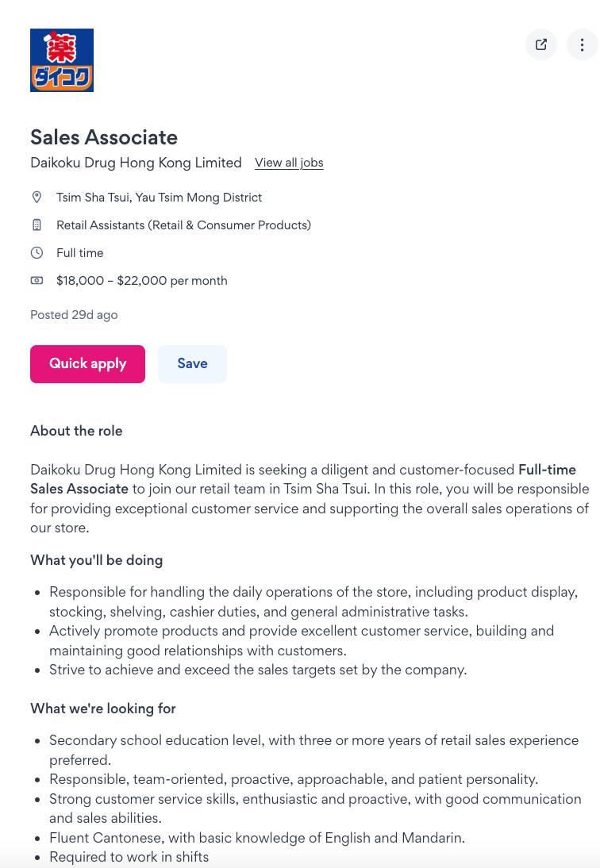
Task: Open the three-dot more options menu
Action: 582,44
